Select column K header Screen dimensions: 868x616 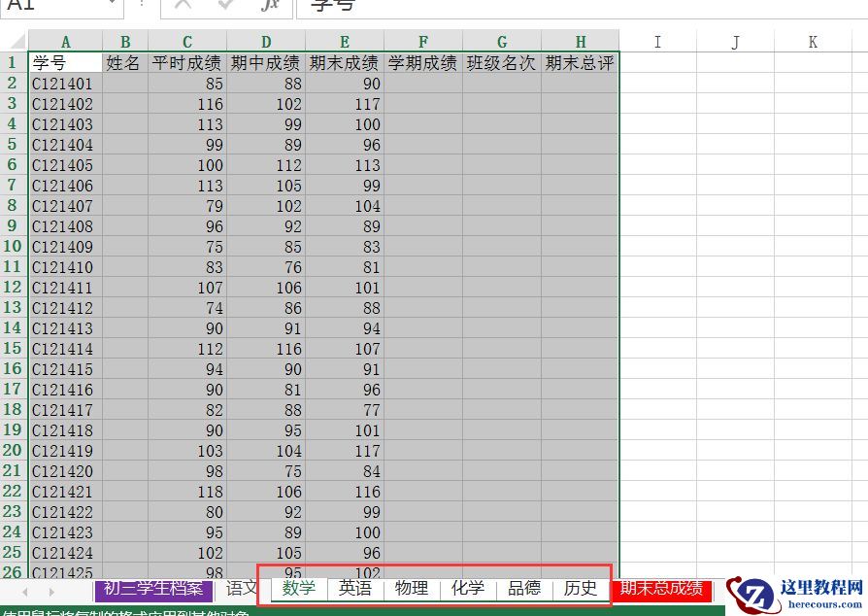[813, 42]
